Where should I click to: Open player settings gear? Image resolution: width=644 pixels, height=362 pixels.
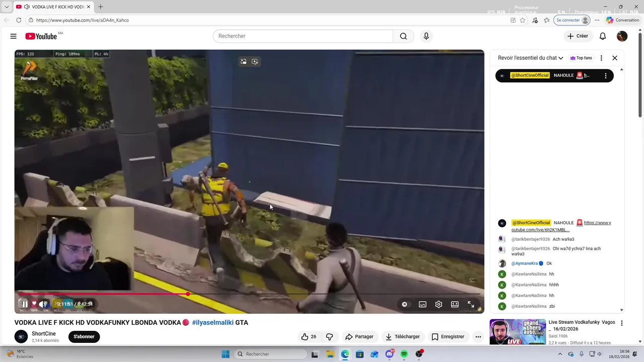click(x=439, y=304)
